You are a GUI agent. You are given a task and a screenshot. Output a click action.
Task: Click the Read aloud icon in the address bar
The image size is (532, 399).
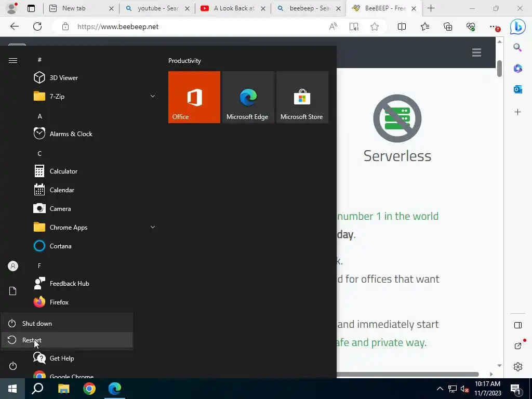333,26
